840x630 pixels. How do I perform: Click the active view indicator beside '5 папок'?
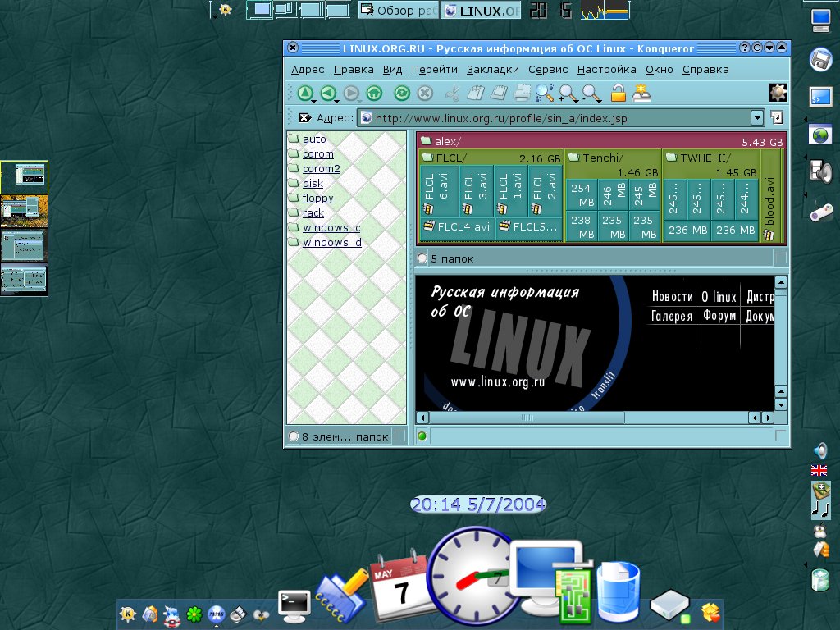[422, 258]
